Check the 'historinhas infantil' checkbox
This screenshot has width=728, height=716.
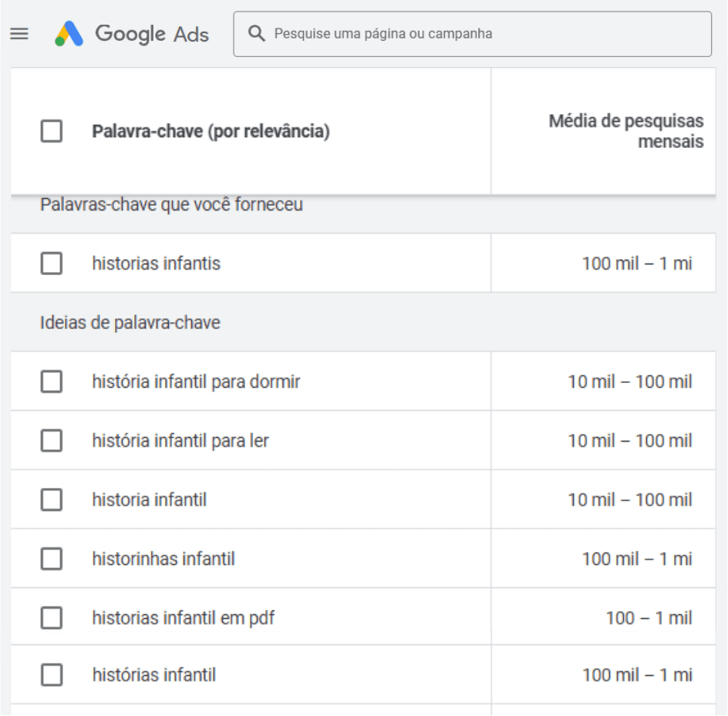point(52,559)
